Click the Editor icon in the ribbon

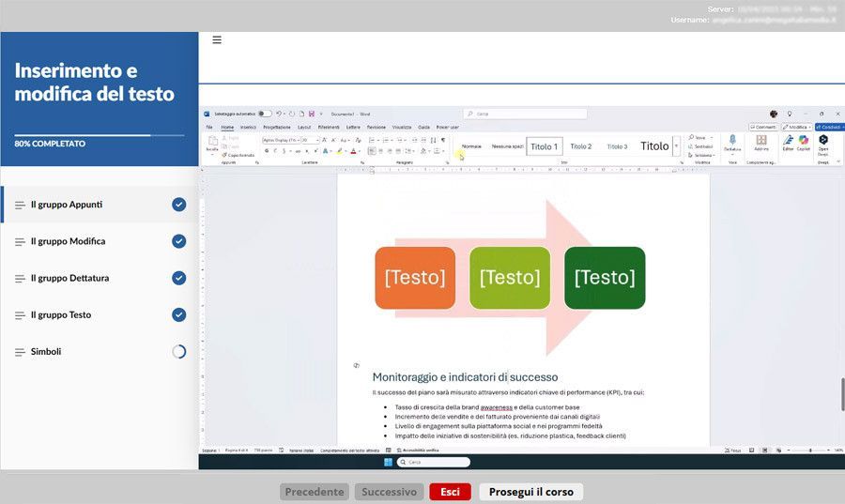click(789, 141)
